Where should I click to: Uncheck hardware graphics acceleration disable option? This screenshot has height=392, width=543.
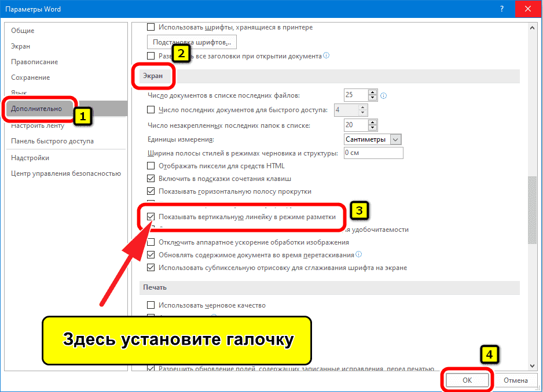coord(151,242)
